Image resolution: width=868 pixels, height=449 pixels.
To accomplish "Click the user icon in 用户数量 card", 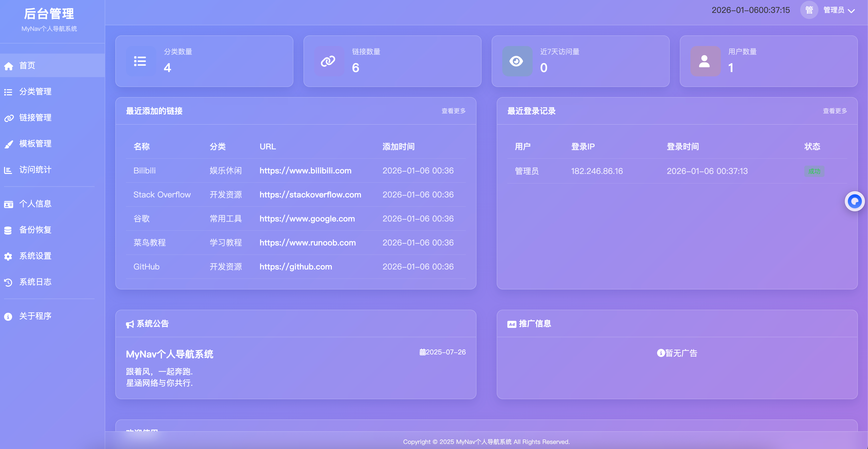I will pyautogui.click(x=705, y=61).
